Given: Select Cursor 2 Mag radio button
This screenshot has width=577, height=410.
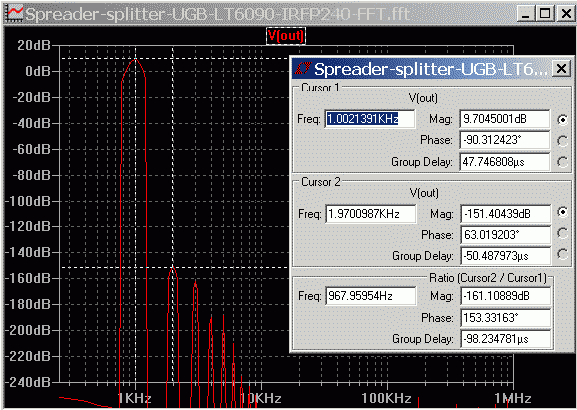Looking at the screenshot, I should point(563,212).
